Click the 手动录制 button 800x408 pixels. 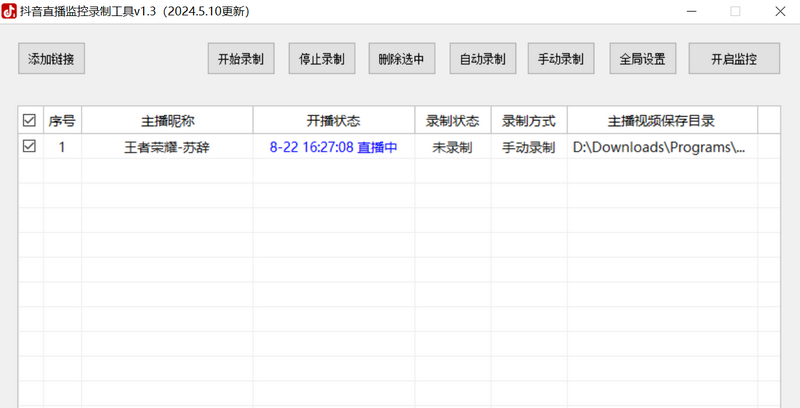point(561,59)
